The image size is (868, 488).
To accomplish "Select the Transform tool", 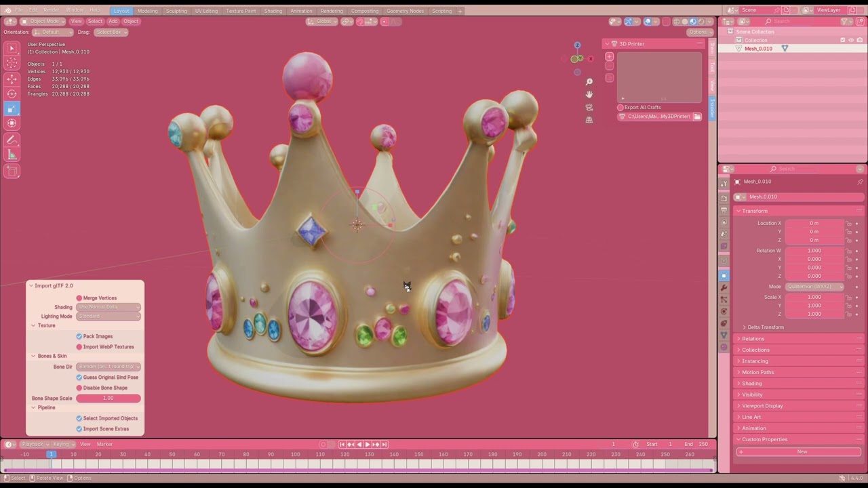I will click(x=12, y=123).
